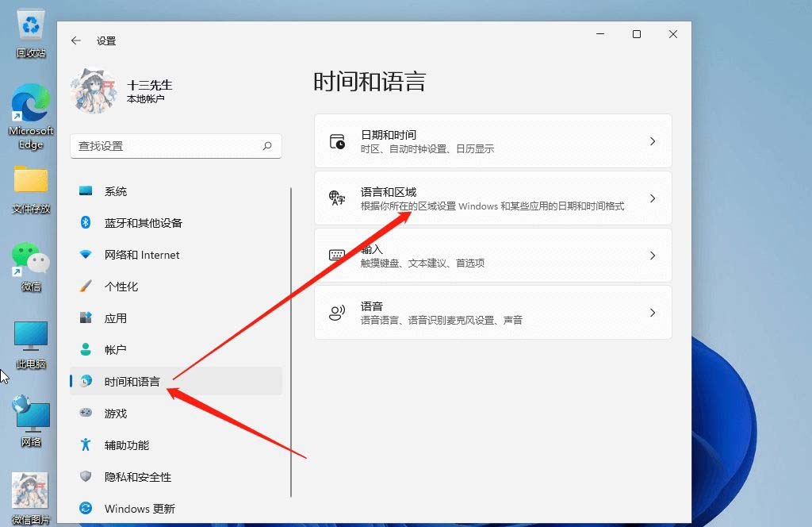Expand 语言和区域 chevron arrow
Image resolution: width=812 pixels, height=527 pixels.
pyautogui.click(x=653, y=198)
